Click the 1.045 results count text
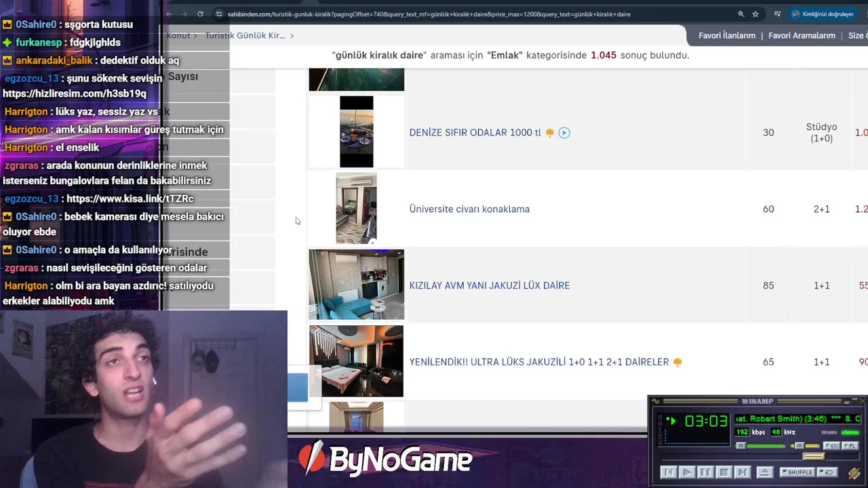Screen dimensions: 868x488 coord(604,56)
